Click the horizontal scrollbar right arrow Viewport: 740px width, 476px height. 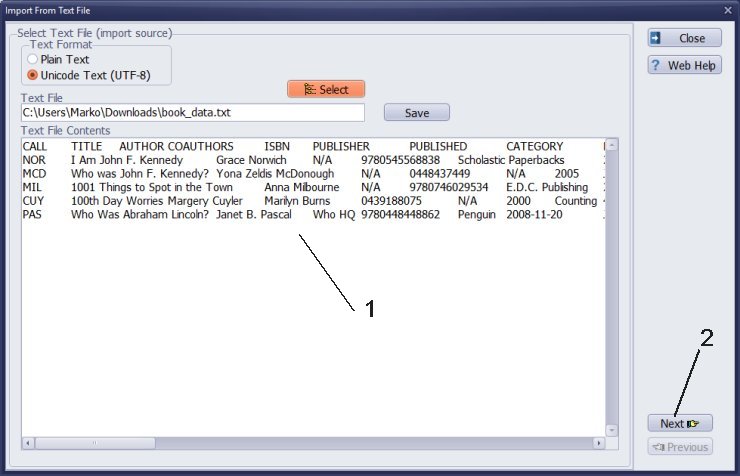pyautogui.click(x=599, y=443)
